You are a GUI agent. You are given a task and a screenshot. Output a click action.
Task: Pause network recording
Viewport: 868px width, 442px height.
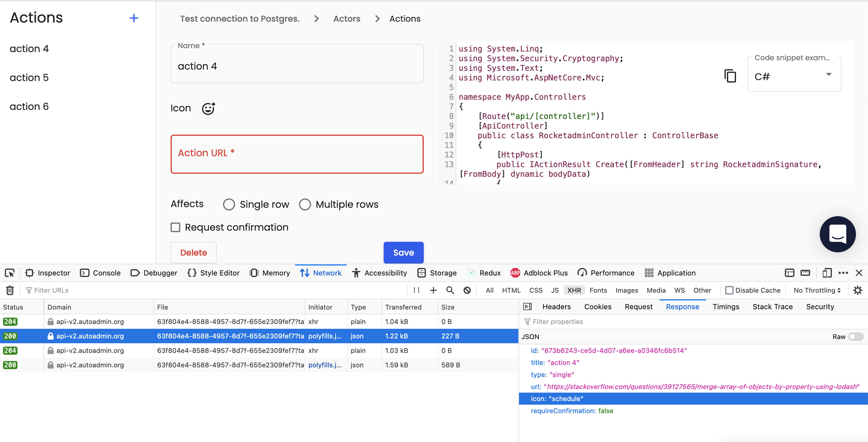(417, 290)
